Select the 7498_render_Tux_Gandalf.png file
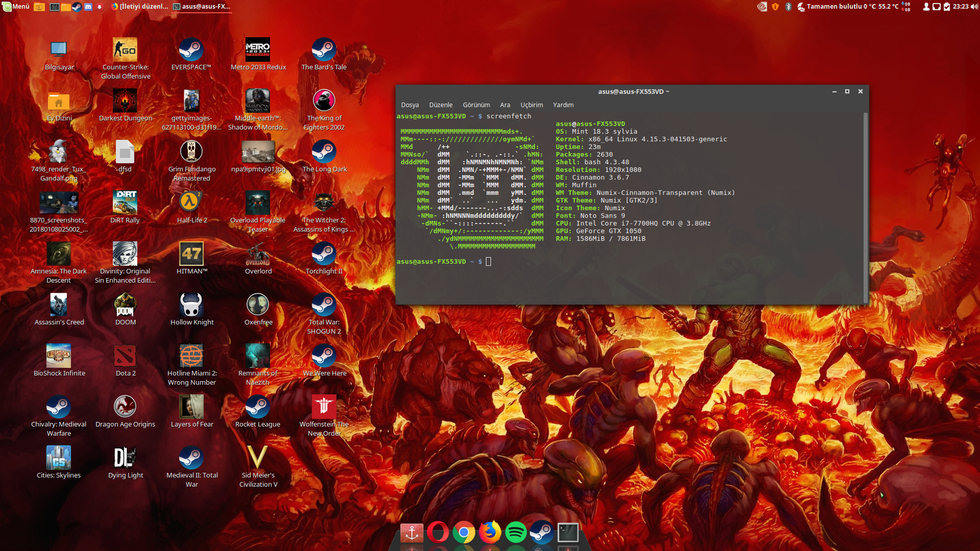The image size is (980, 551). click(59, 161)
